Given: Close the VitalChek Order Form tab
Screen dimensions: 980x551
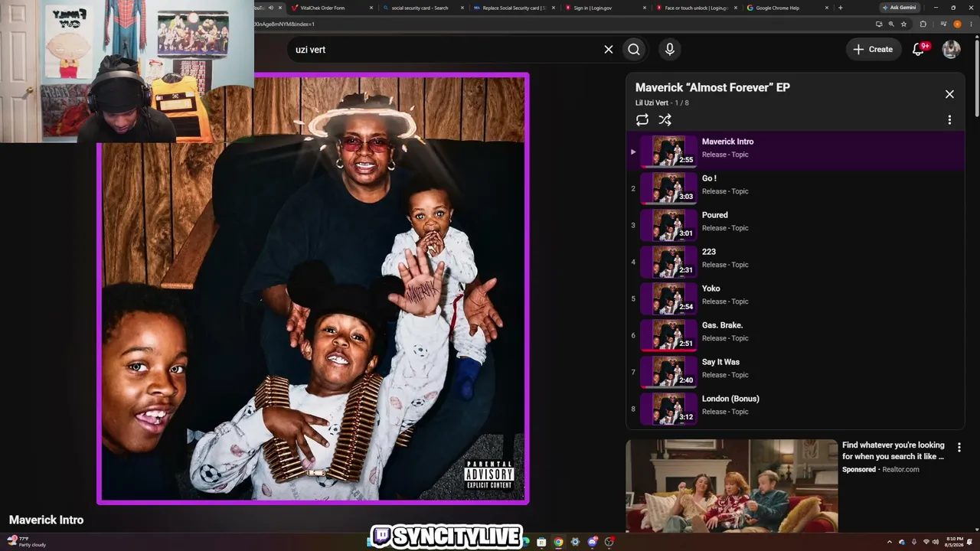Looking at the screenshot, I should (371, 8).
